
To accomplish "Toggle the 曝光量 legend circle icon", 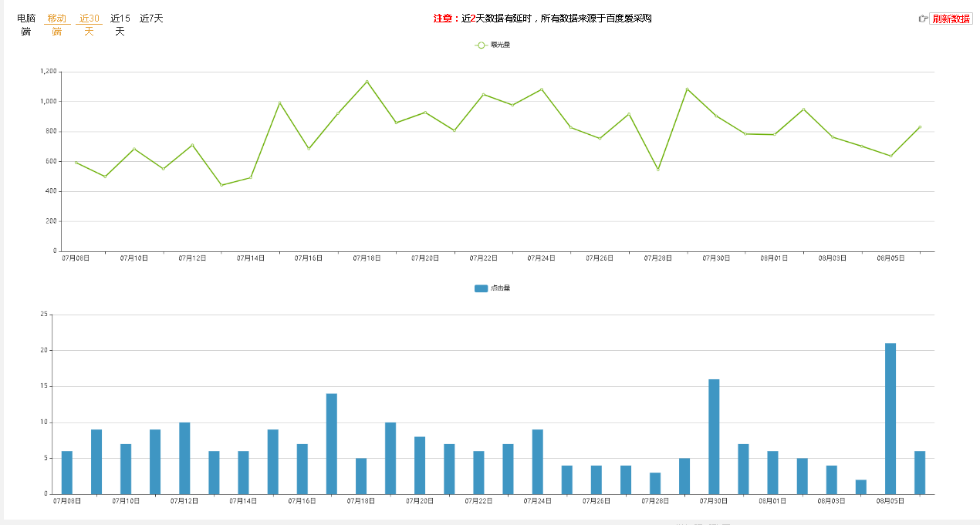I will [x=481, y=45].
